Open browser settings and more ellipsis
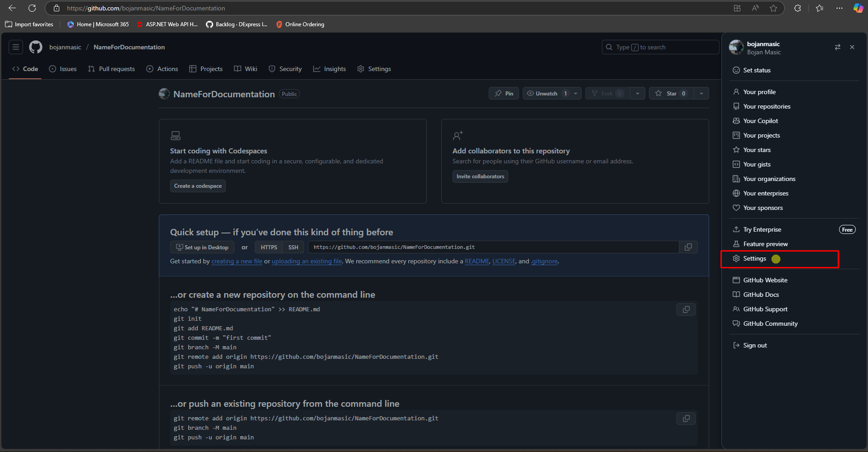This screenshot has height=452, width=868. (x=839, y=8)
